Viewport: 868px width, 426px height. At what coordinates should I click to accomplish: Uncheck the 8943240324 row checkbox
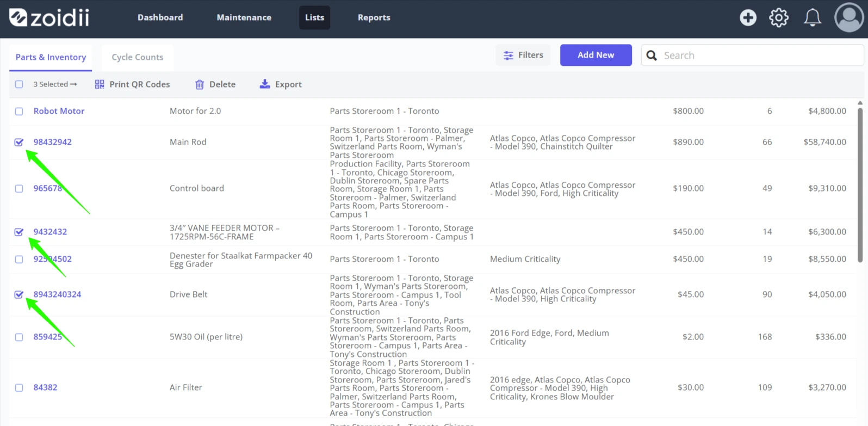[x=19, y=294]
